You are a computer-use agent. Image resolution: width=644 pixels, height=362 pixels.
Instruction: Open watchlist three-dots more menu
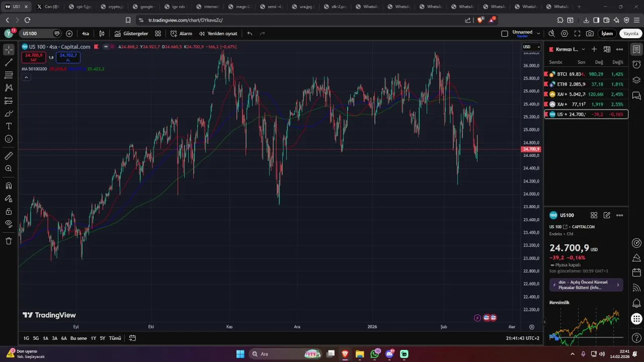pos(619,49)
